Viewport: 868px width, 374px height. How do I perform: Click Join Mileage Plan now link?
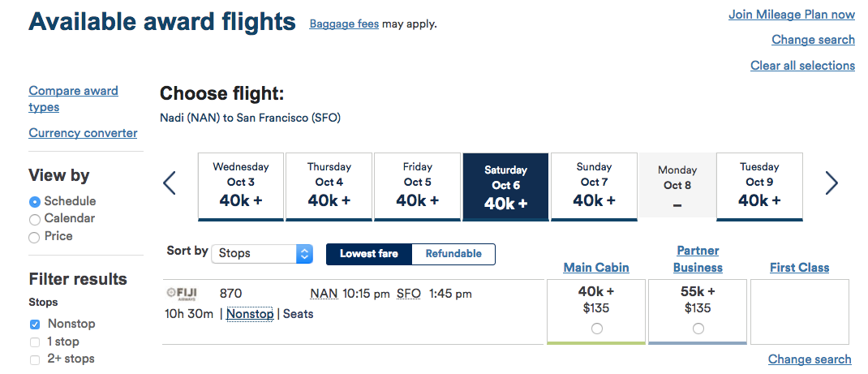[x=792, y=15]
